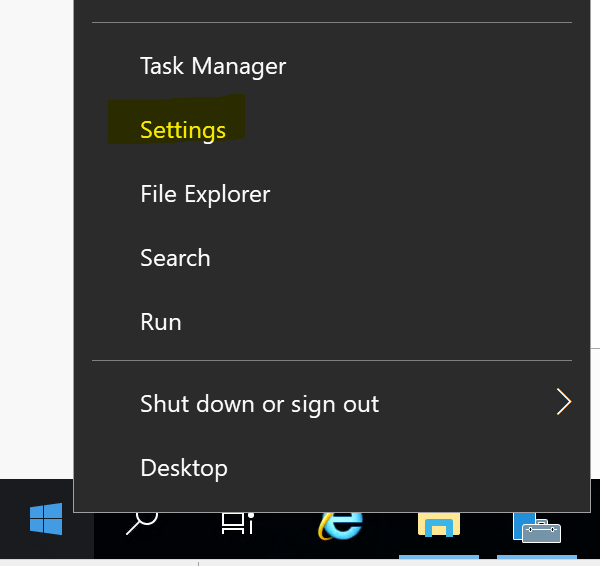
Task: Open Task View from the taskbar
Action: [x=237, y=522]
